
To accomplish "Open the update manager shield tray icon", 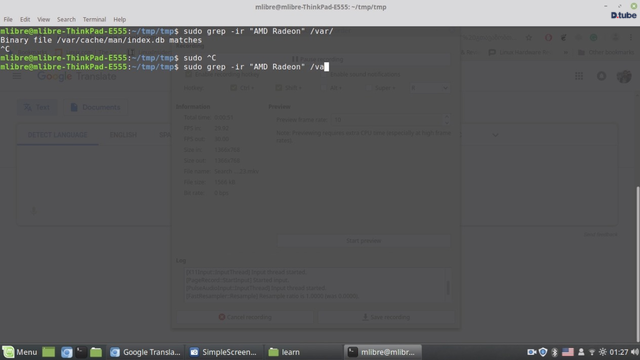I will click(543, 352).
